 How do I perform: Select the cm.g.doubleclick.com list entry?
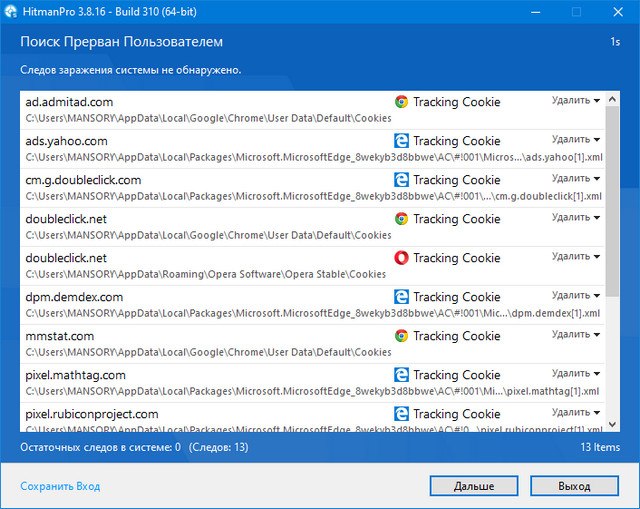(200, 187)
